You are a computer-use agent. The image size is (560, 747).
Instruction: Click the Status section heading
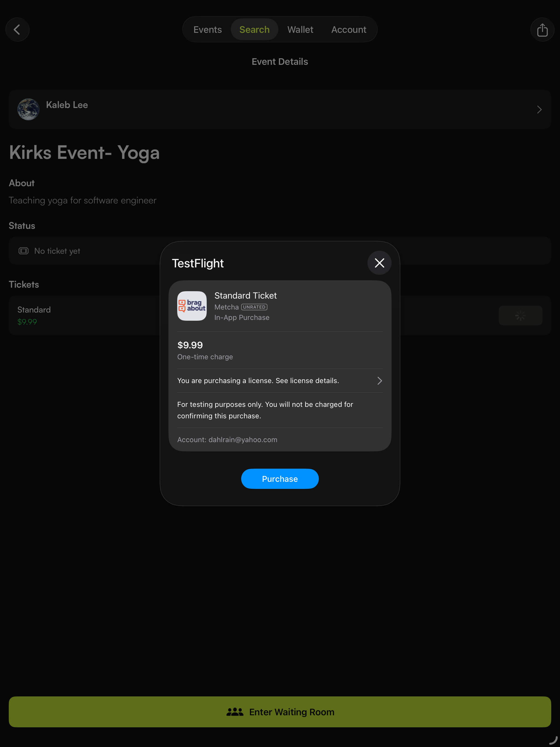point(22,226)
